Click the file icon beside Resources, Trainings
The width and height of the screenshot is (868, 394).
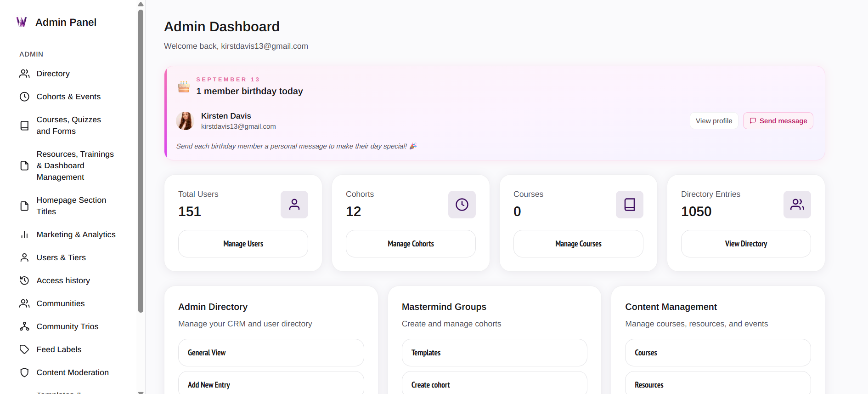tap(24, 166)
